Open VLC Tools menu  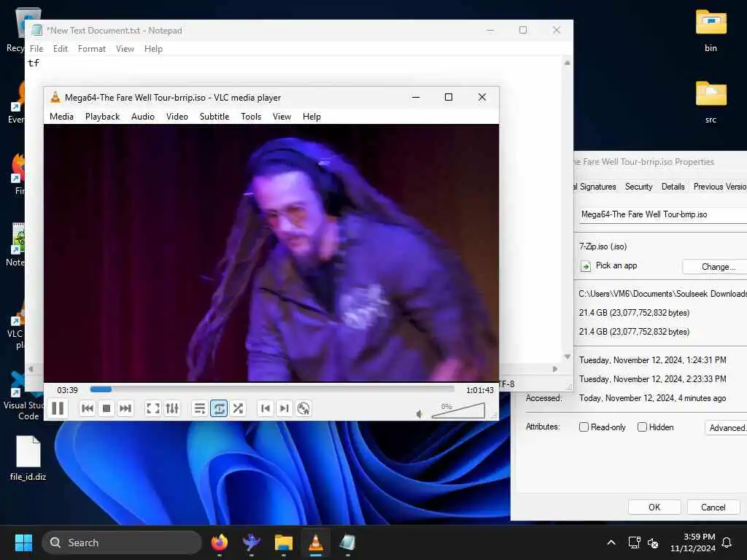pyautogui.click(x=251, y=117)
